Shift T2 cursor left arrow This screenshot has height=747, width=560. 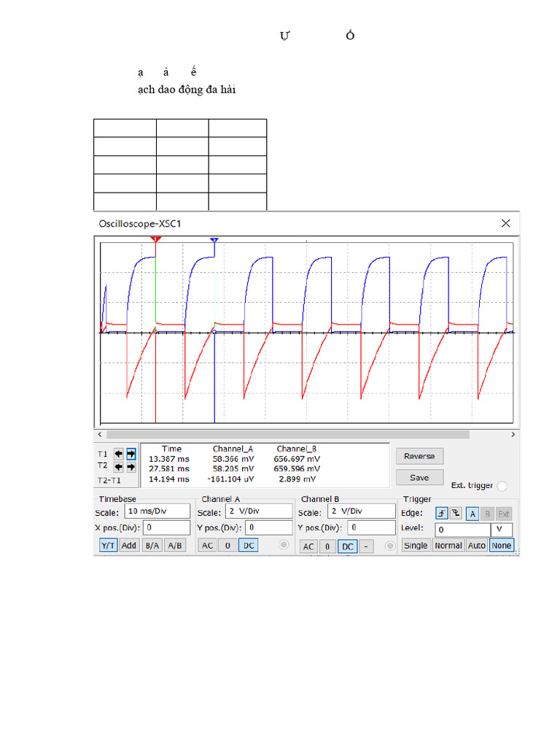118,466
